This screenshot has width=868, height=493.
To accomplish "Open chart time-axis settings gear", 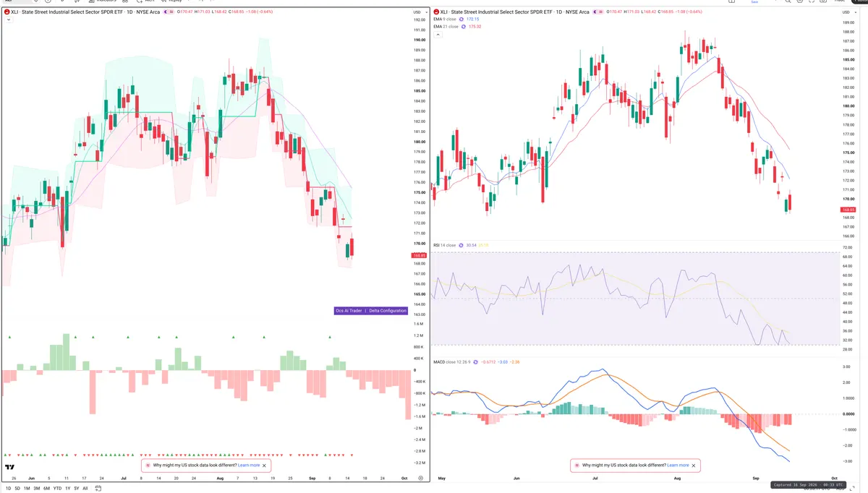I will coord(420,479).
